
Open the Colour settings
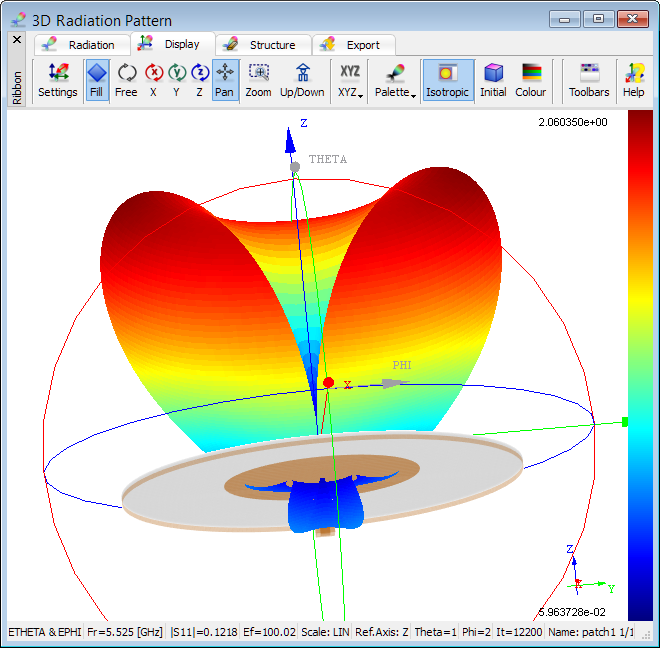click(x=531, y=80)
